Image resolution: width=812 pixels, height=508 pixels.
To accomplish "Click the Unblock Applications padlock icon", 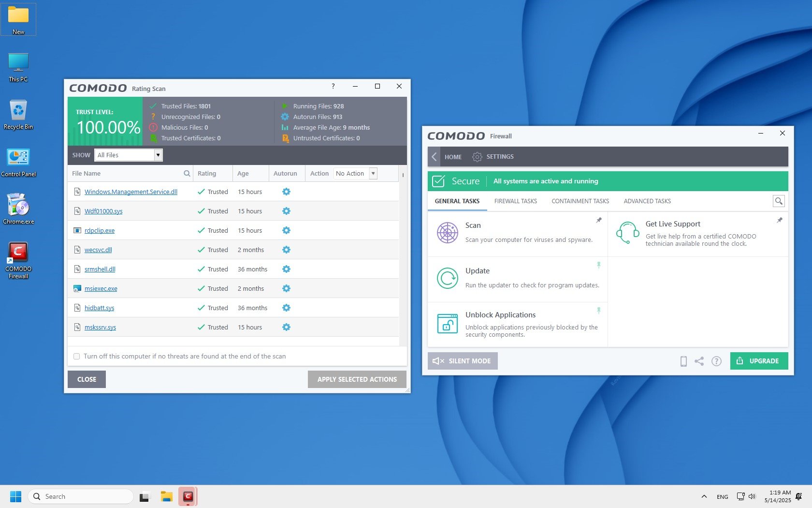I will [447, 324].
